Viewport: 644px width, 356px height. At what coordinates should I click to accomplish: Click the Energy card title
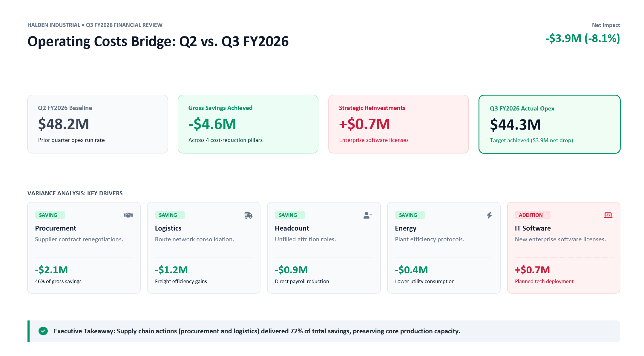(x=406, y=228)
